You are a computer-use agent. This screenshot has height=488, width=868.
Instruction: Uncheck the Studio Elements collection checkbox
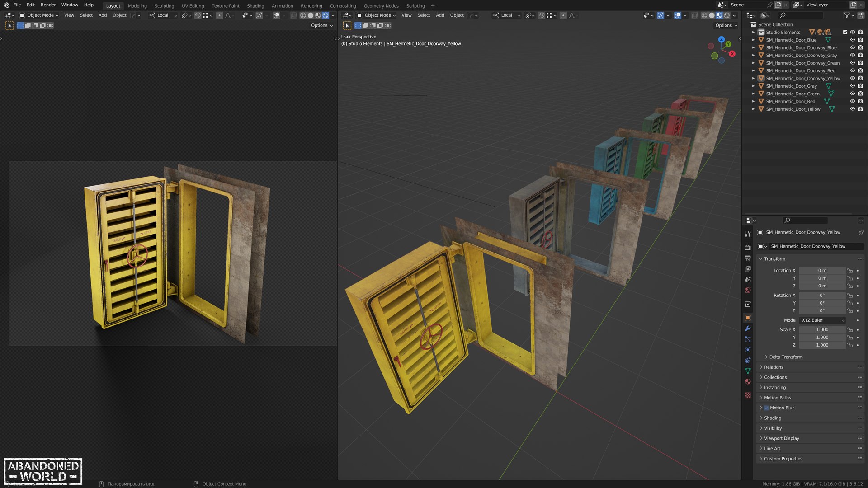(845, 33)
